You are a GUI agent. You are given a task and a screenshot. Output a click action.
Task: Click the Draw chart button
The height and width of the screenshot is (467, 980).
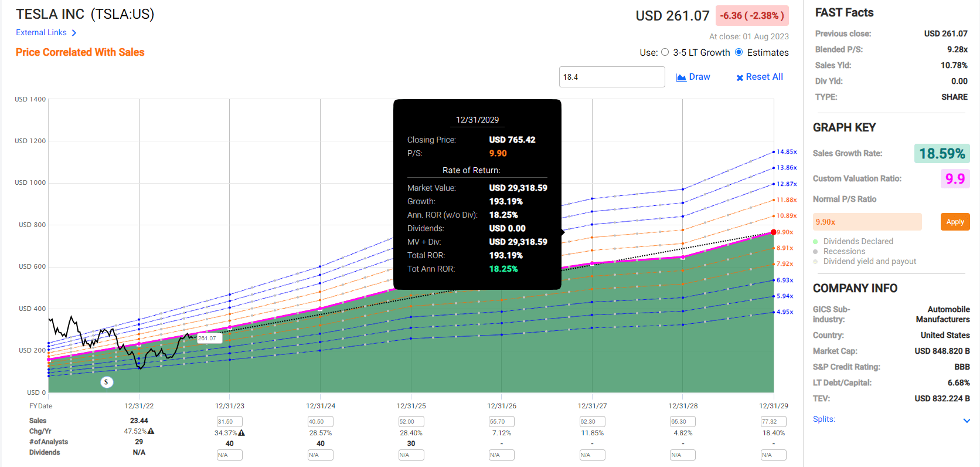693,77
